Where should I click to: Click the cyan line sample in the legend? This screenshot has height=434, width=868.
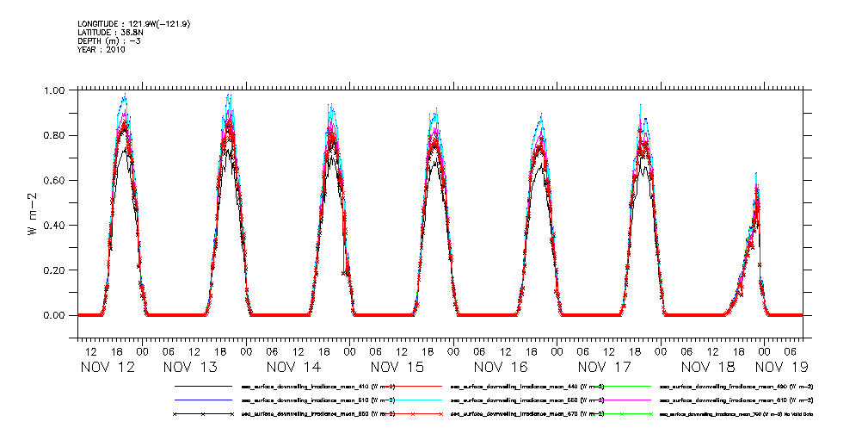click(412, 400)
